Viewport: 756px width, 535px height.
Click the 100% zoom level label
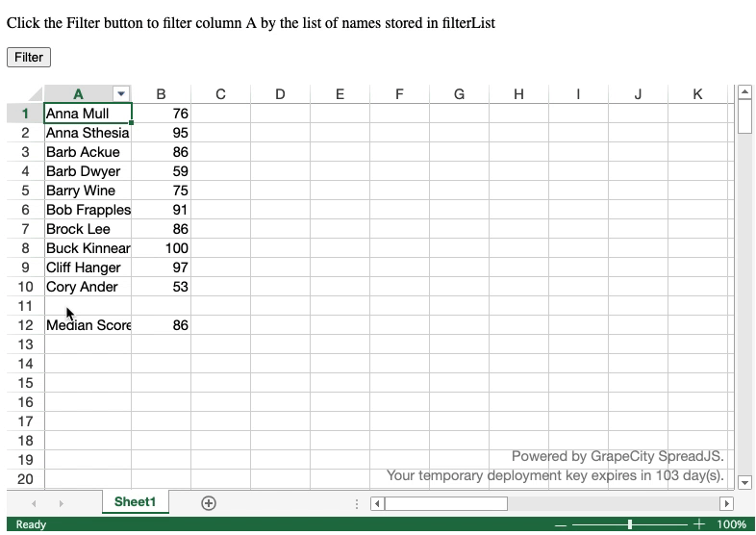click(x=732, y=524)
